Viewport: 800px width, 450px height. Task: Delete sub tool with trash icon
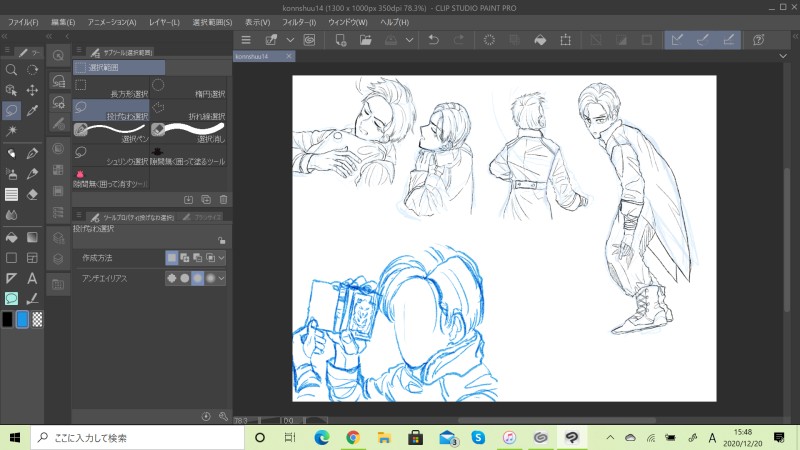(223, 199)
